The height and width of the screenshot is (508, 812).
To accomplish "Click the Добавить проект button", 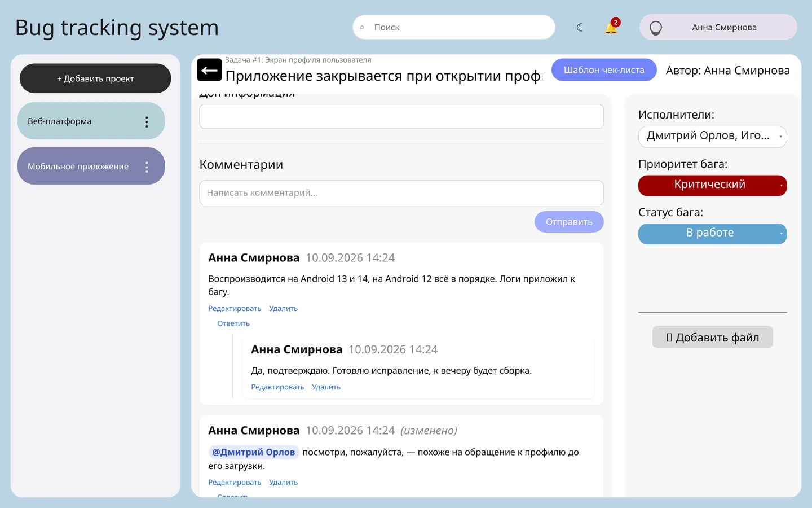I will click(x=95, y=78).
